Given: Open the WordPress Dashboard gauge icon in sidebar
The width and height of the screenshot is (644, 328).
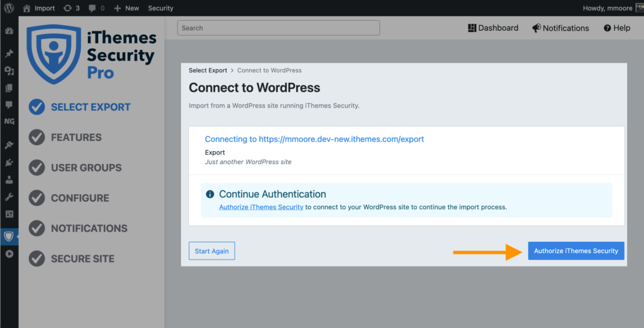Looking at the screenshot, I should 9,31.
